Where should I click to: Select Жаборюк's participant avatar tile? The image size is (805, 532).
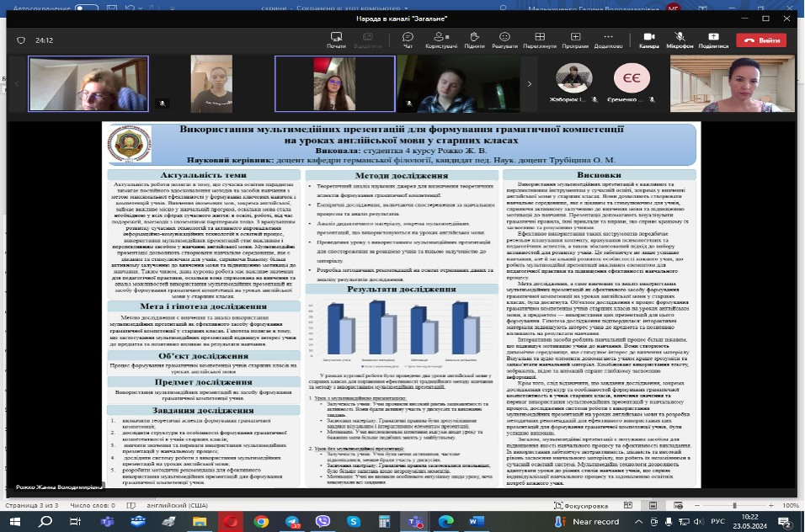577,78
